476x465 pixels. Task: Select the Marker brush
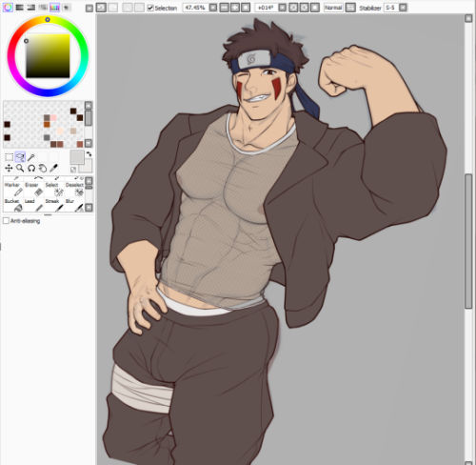coord(13,189)
